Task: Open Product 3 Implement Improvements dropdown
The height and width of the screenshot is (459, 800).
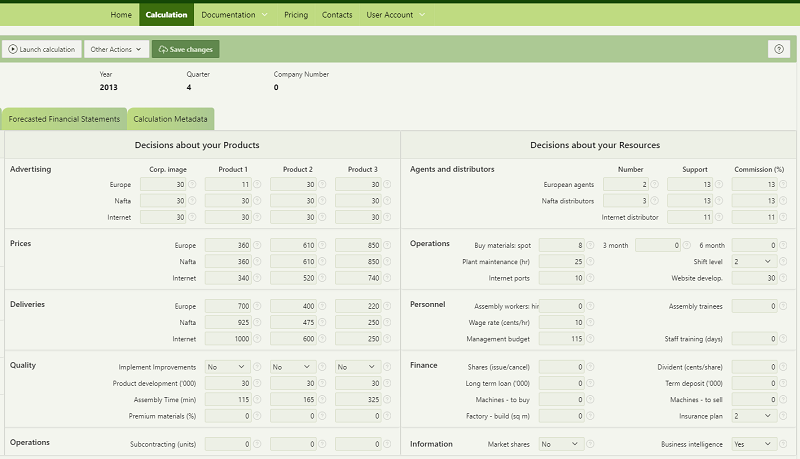Action: pyautogui.click(x=358, y=367)
